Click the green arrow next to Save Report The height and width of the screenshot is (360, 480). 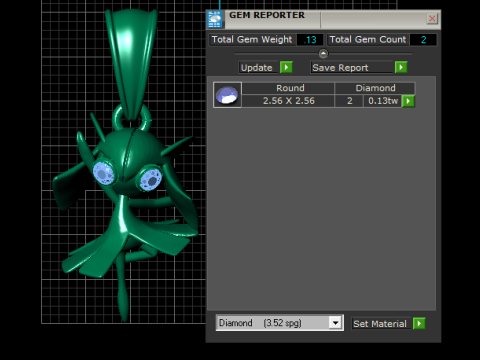tap(401, 67)
